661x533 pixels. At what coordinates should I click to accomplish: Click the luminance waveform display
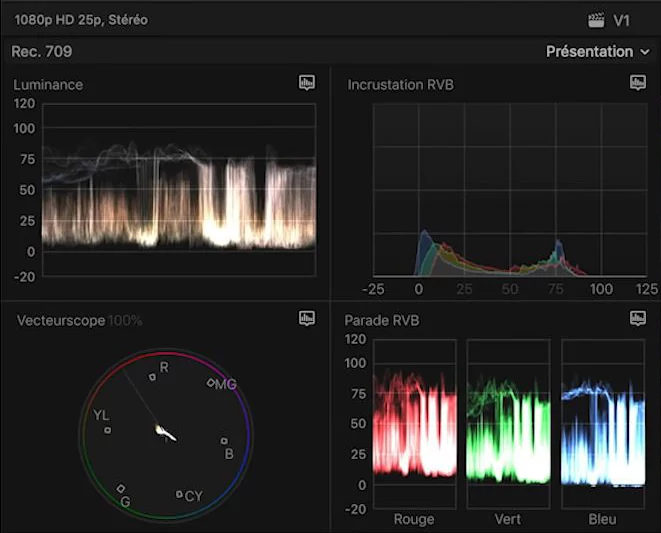tap(179, 190)
